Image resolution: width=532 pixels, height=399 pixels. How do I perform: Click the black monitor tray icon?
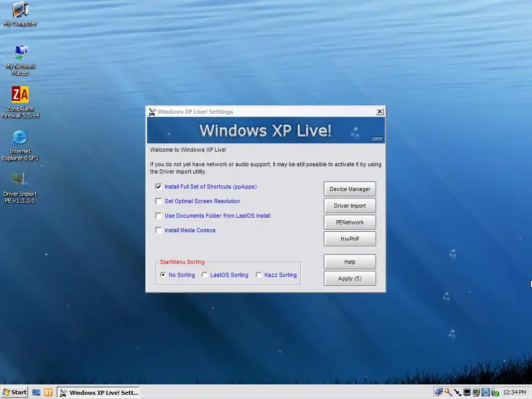(467, 392)
